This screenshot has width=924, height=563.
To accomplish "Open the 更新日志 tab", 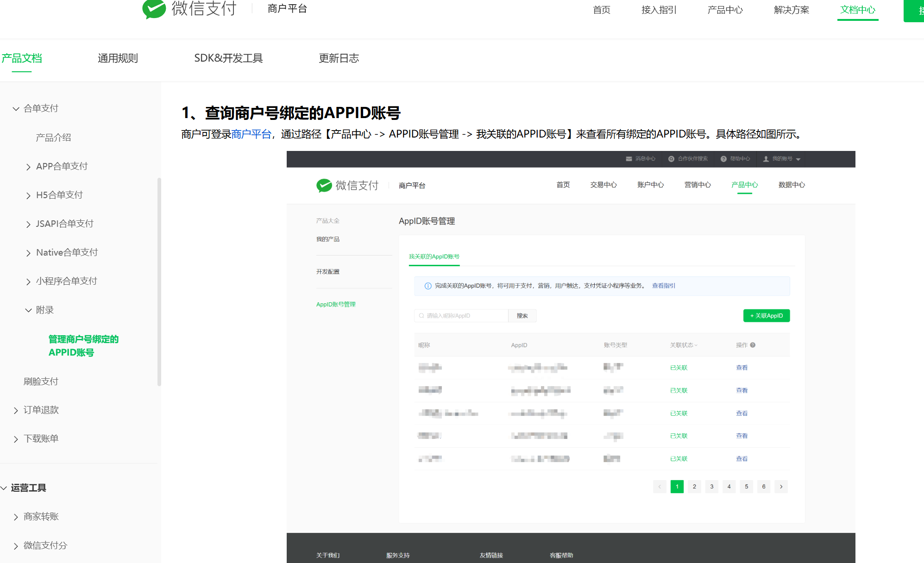I will [x=339, y=58].
